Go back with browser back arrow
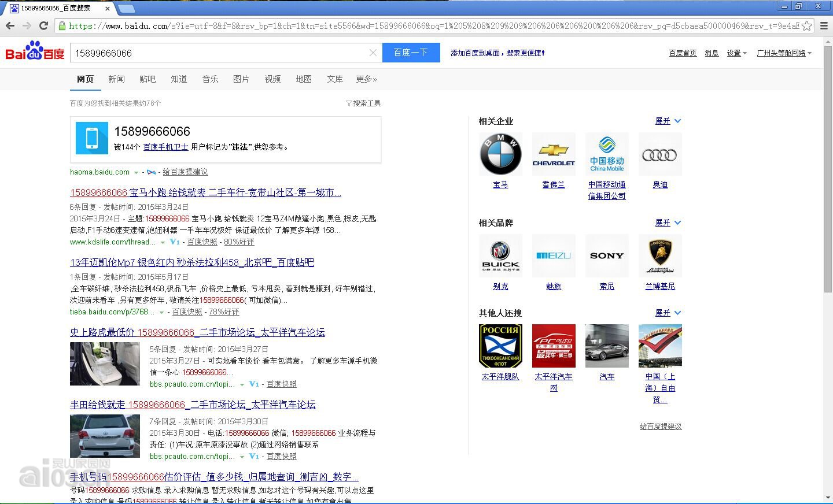The width and height of the screenshot is (833, 504). pyautogui.click(x=10, y=25)
